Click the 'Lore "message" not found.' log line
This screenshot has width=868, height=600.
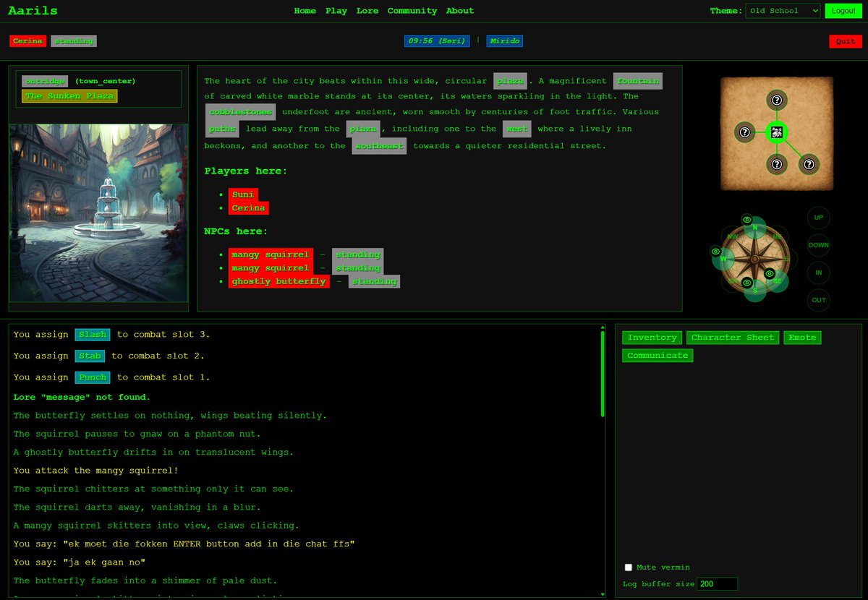82,398
